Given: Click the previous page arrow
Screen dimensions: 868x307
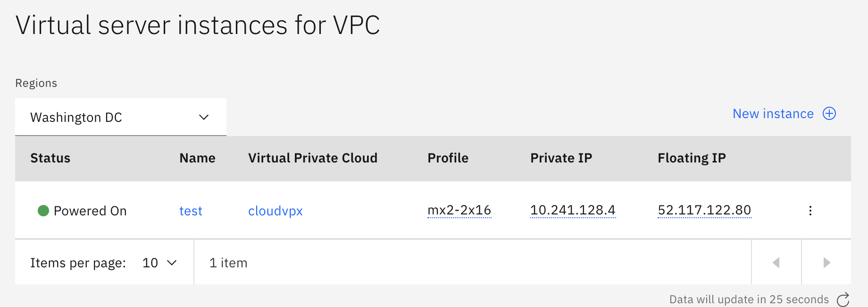Looking at the screenshot, I should [776, 263].
